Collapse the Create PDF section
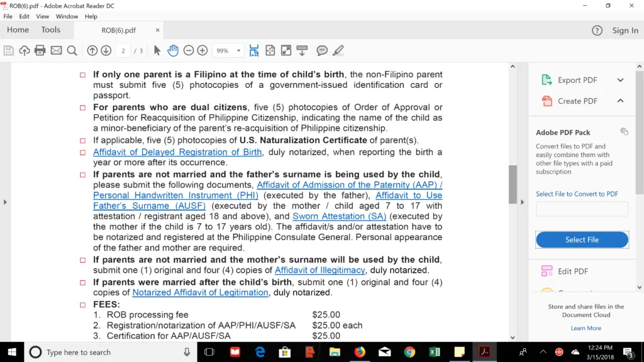Viewport: 644px width, 362px height. [620, 101]
